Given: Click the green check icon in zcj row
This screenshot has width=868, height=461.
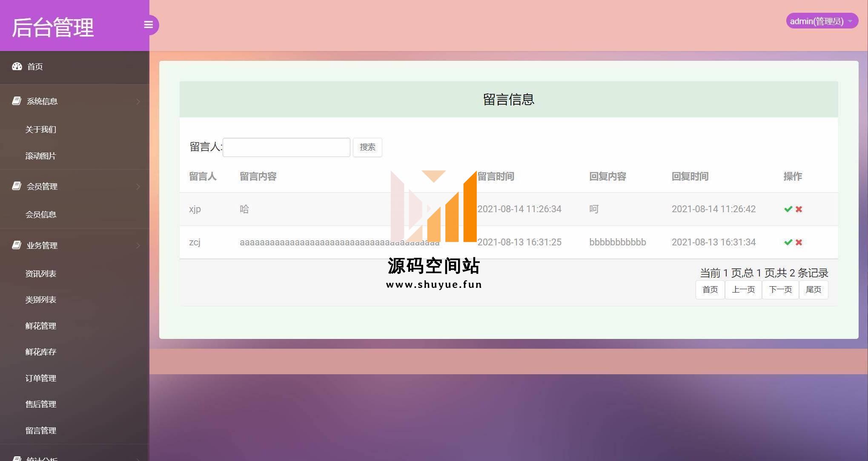Looking at the screenshot, I should pos(788,242).
